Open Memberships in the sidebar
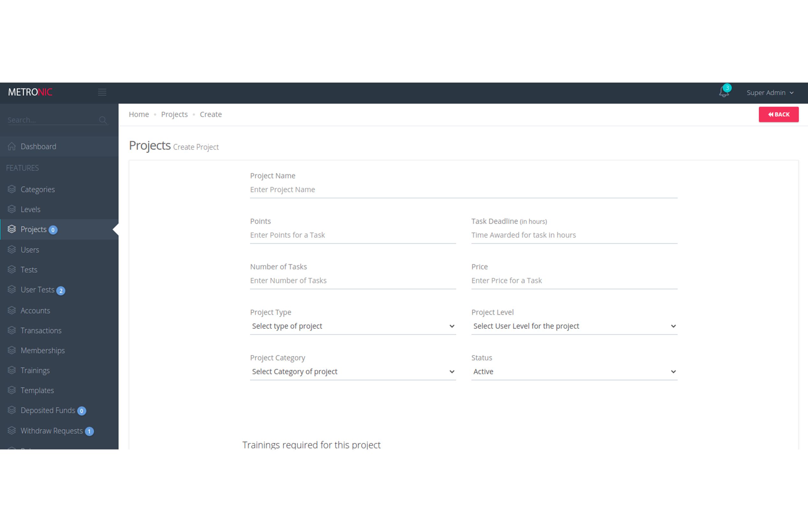 [x=42, y=351]
